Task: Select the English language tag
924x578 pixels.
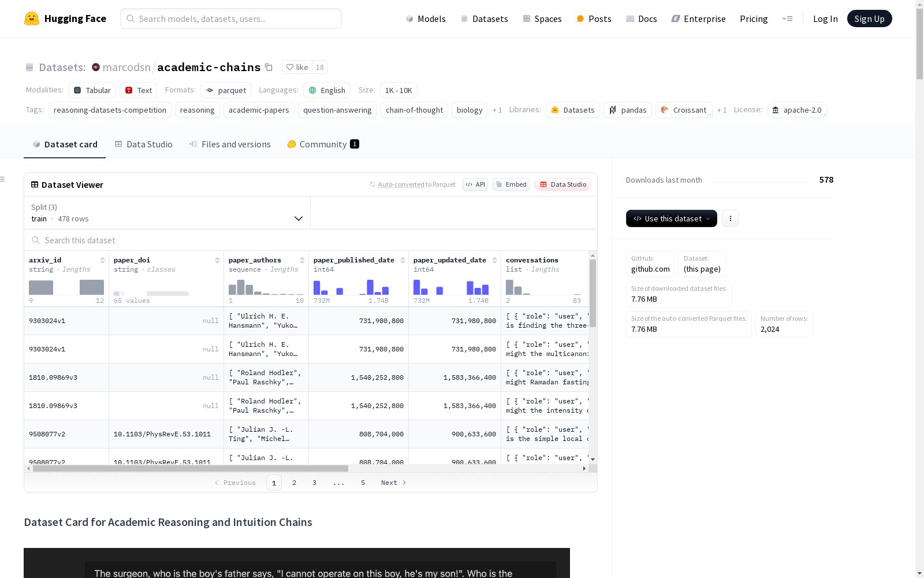Action: click(327, 90)
